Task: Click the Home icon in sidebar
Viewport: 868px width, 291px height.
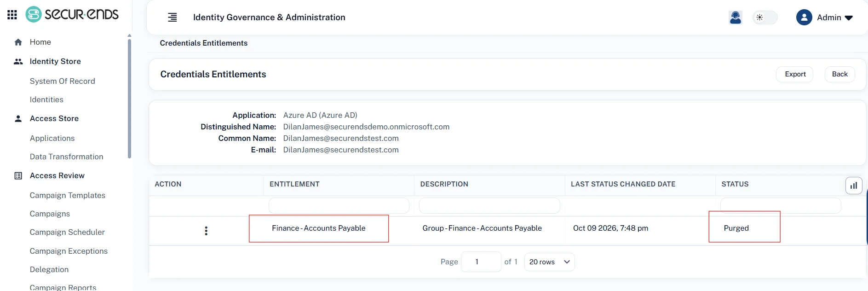Action: [x=18, y=42]
